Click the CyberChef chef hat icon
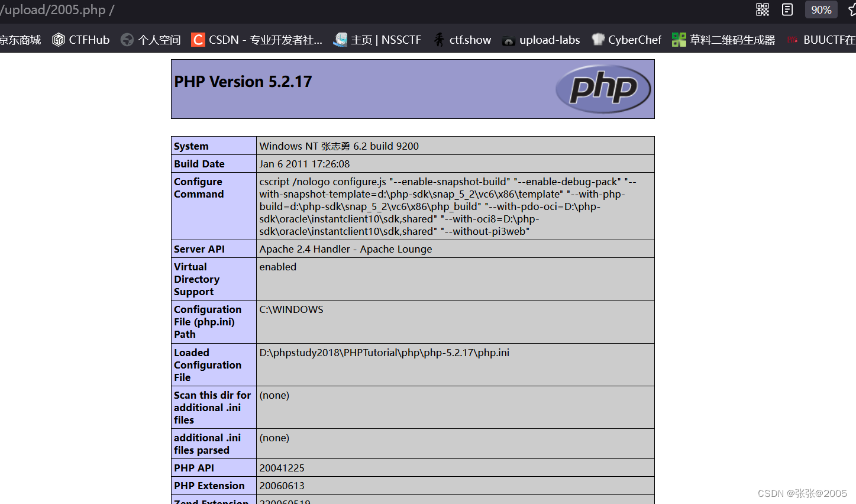This screenshot has width=856, height=504. (x=598, y=40)
